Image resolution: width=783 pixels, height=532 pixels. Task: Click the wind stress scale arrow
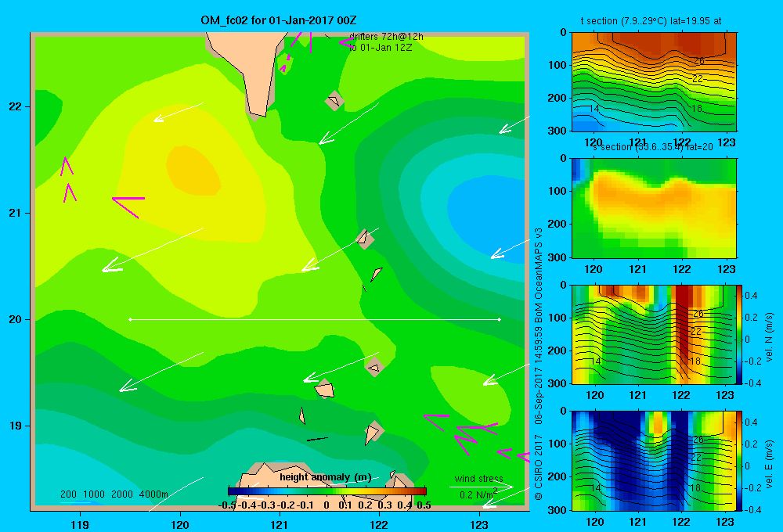[x=481, y=487]
